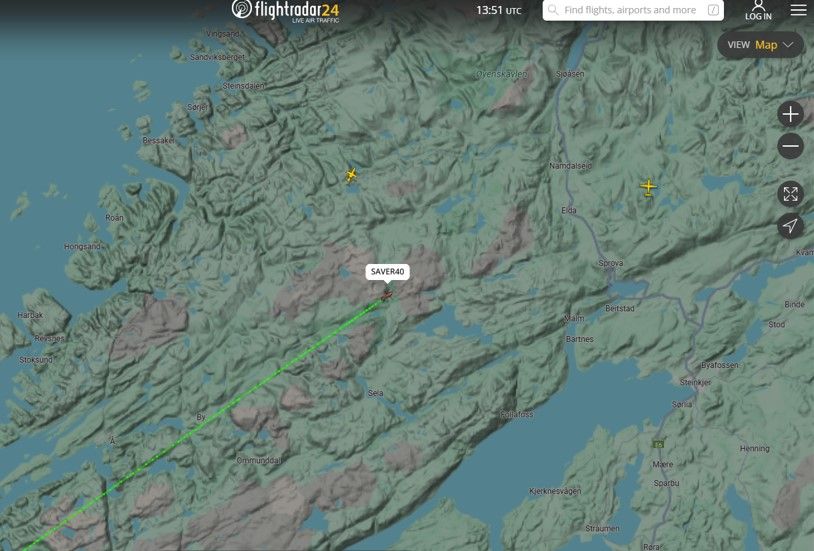
Task: Toggle fullscreen map mode
Action: pyautogui.click(x=790, y=194)
